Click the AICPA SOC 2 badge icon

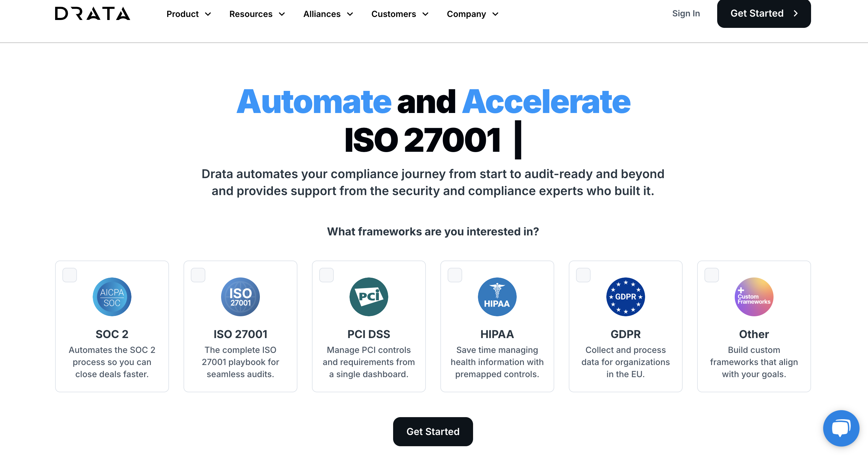(x=112, y=297)
